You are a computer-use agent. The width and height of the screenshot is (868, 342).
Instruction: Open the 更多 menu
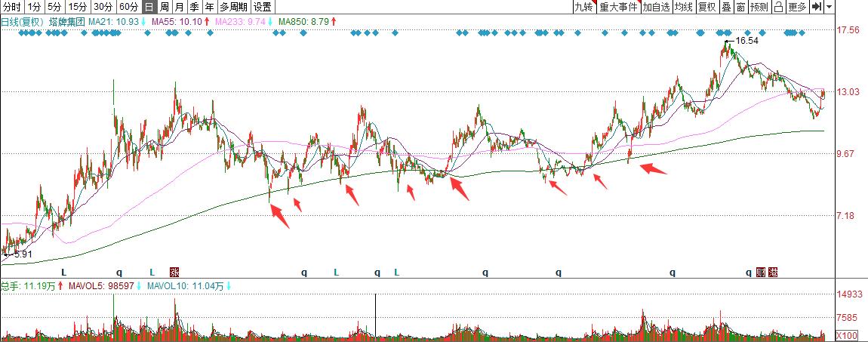(797, 8)
